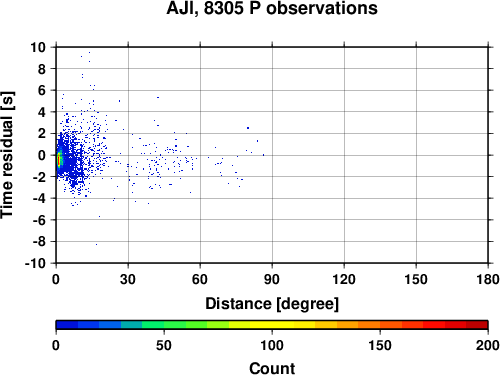Click the x-axis tick label "180"
Screen dimensions: 500x375
coord(488,279)
